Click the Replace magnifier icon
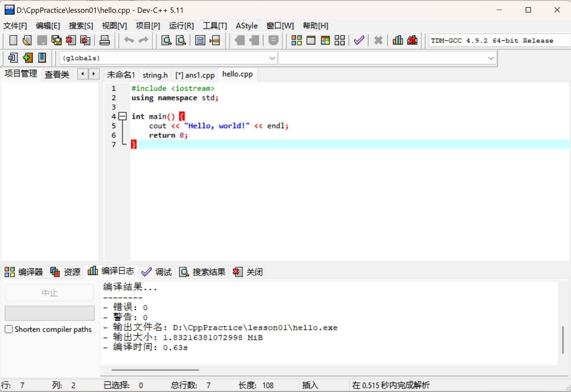Screen dimensions: 571x392 (x=181, y=40)
